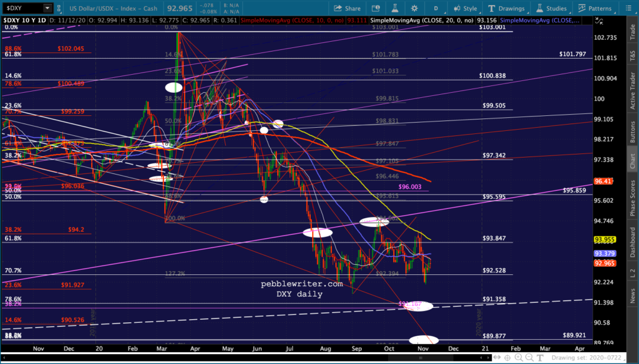Click the $91.358 level label
The image size is (639, 364).
494,299
